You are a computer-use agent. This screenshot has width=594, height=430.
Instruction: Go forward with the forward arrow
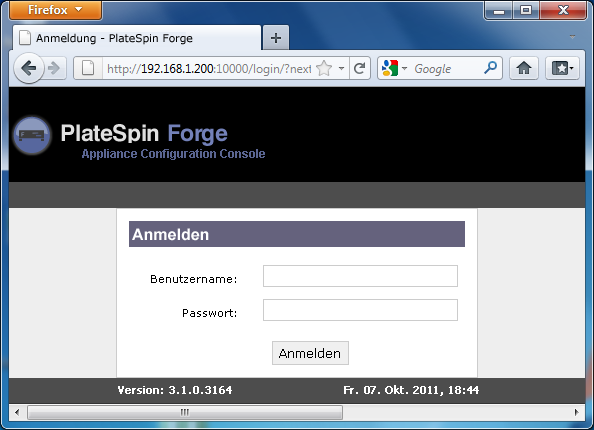[x=54, y=68]
